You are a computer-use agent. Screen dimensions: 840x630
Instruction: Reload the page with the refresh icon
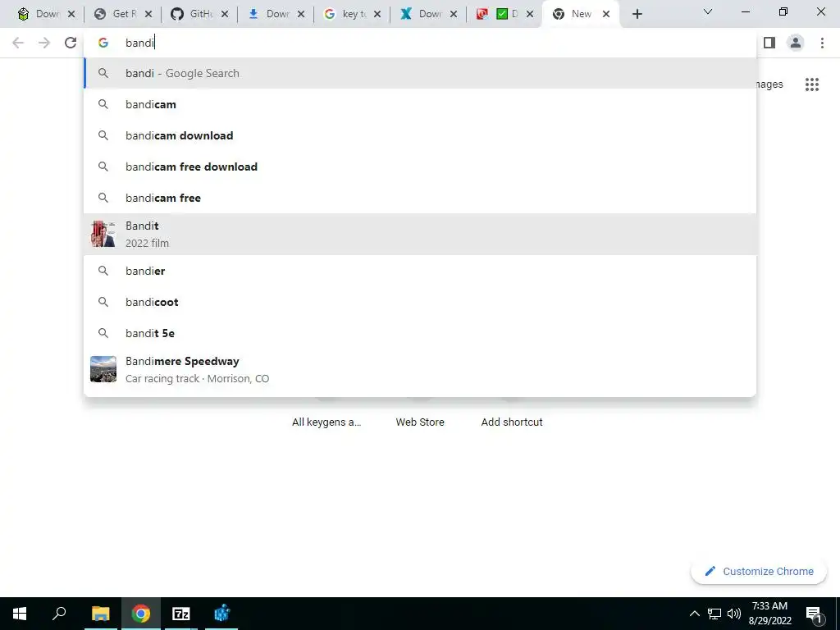tap(71, 43)
